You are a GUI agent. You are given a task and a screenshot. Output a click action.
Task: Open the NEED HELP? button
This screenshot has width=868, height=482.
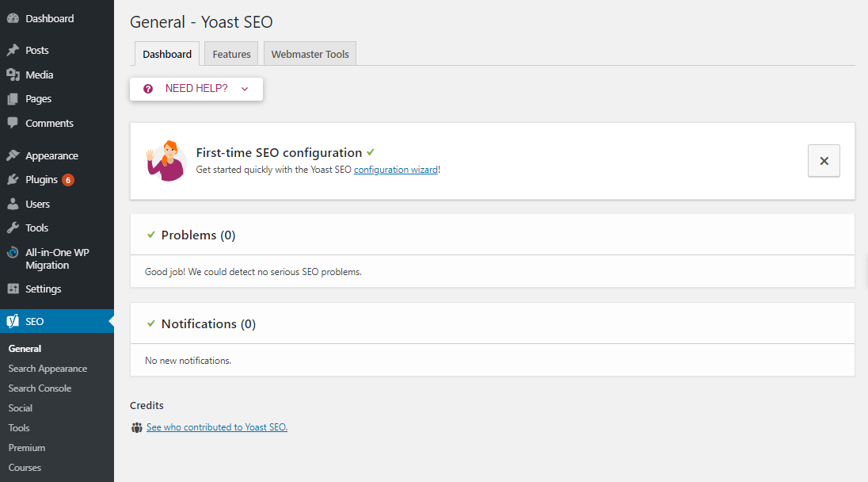(x=196, y=89)
